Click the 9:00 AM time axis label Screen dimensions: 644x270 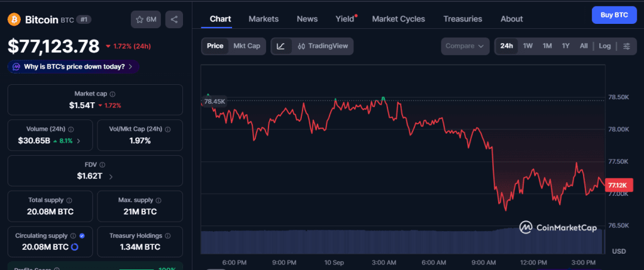484,262
